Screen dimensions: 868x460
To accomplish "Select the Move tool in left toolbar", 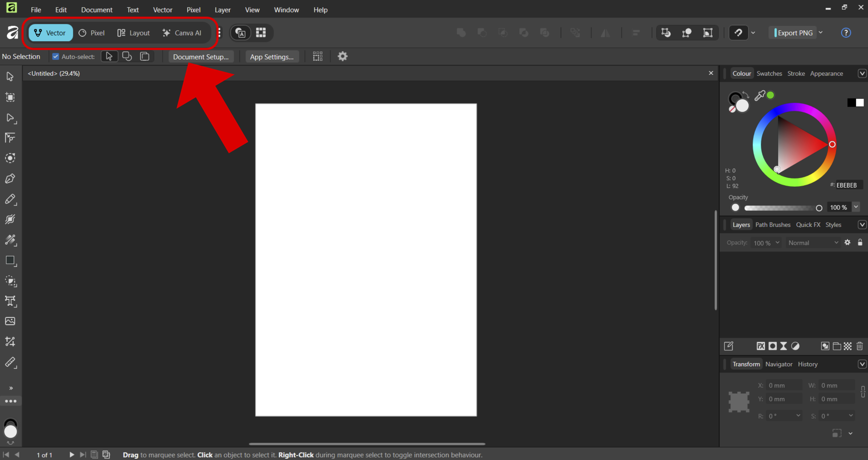I will (10, 77).
